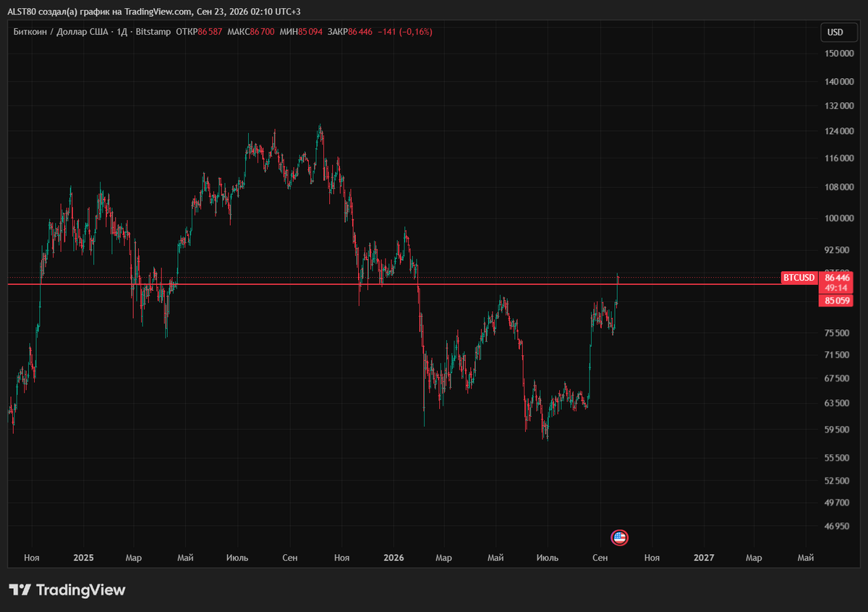Click the 2027 year label on the time axis

pyautogui.click(x=704, y=558)
